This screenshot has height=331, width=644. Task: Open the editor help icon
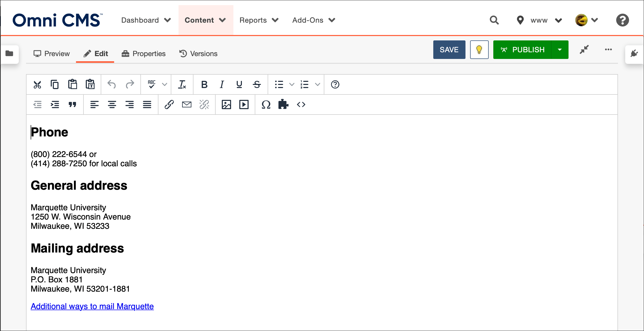335,84
